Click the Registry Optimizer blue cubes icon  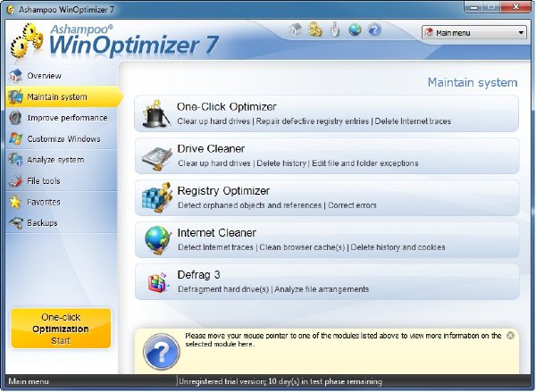coord(156,198)
